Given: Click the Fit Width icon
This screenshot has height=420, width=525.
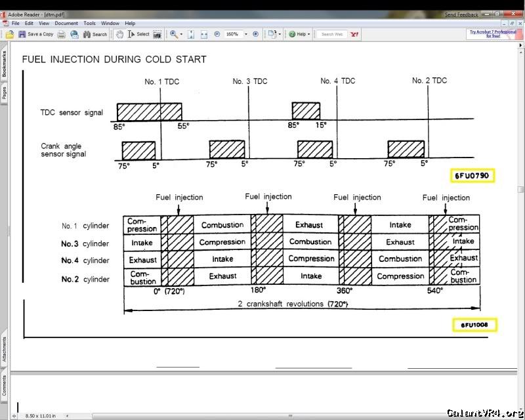Looking at the screenshot, I should click(204, 34).
